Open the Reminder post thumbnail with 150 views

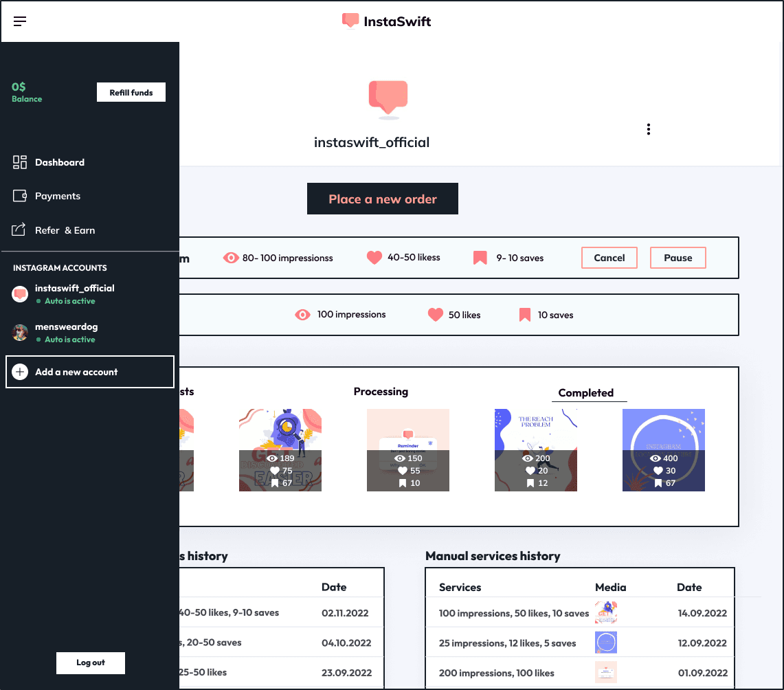pyautogui.click(x=408, y=450)
